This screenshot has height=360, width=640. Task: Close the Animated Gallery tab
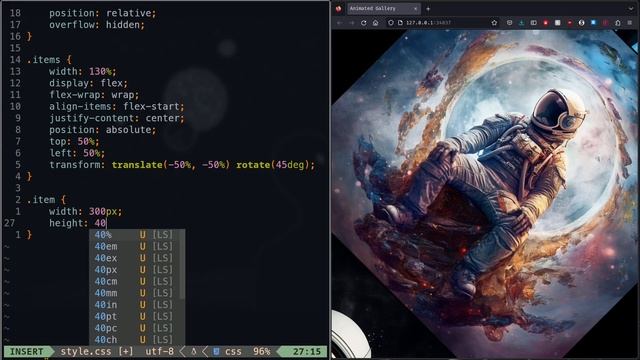click(x=416, y=9)
